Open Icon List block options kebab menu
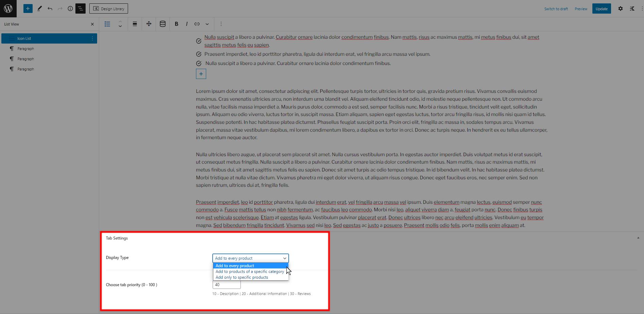Image resolution: width=644 pixels, height=314 pixels. (x=92, y=38)
